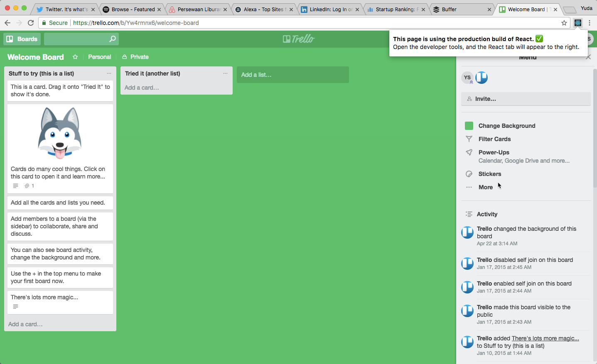
Task: Click the address bar URL
Action: click(x=136, y=23)
